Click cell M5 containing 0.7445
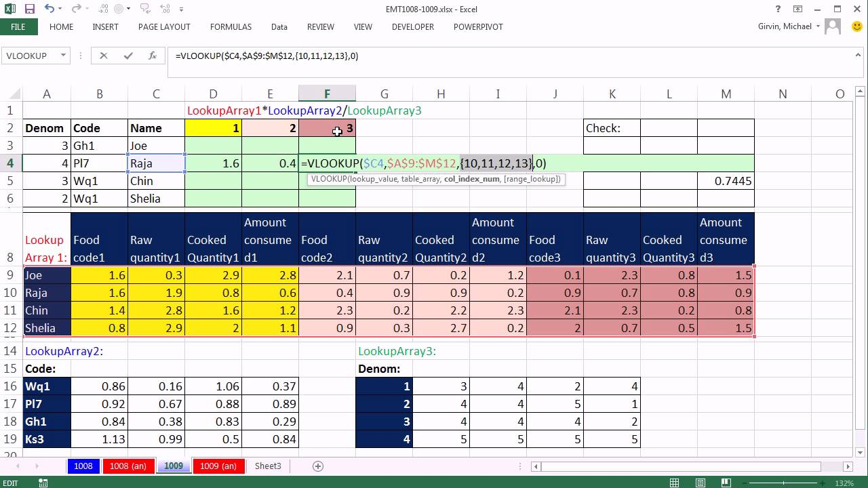868x488 pixels. (726, 181)
